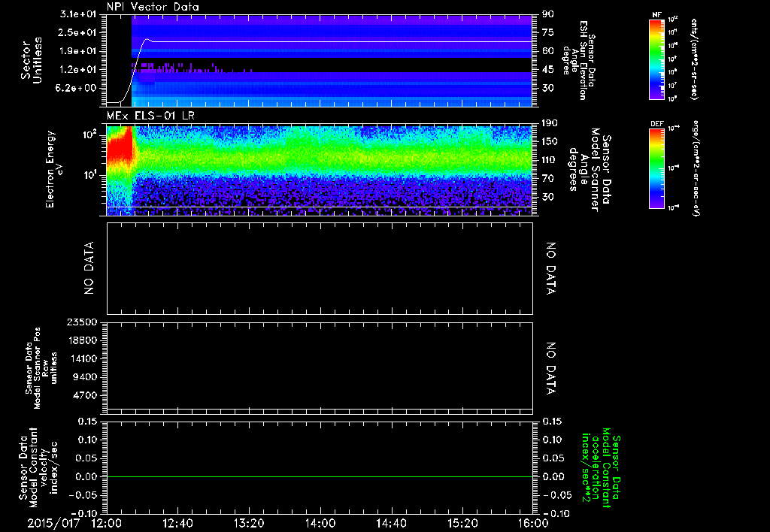Click the ESH Sun Elevation Angle axis label
The height and width of the screenshot is (532, 770).
pos(578,60)
